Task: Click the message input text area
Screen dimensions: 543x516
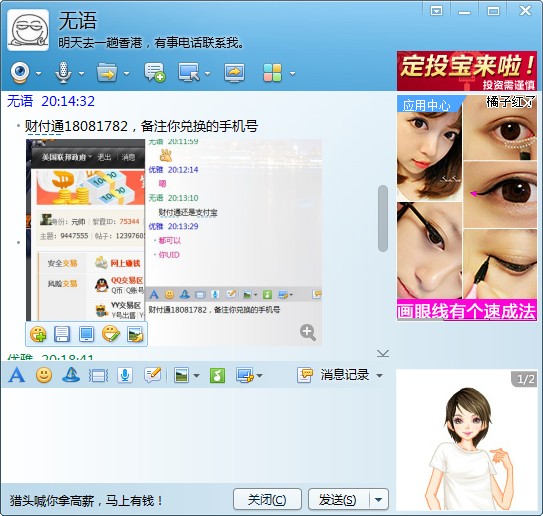Action: coord(197,435)
